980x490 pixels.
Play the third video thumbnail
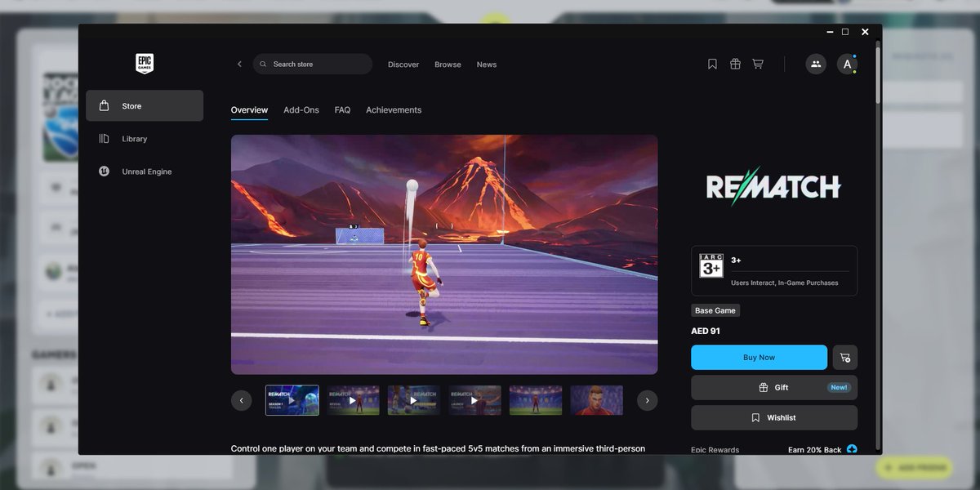414,400
